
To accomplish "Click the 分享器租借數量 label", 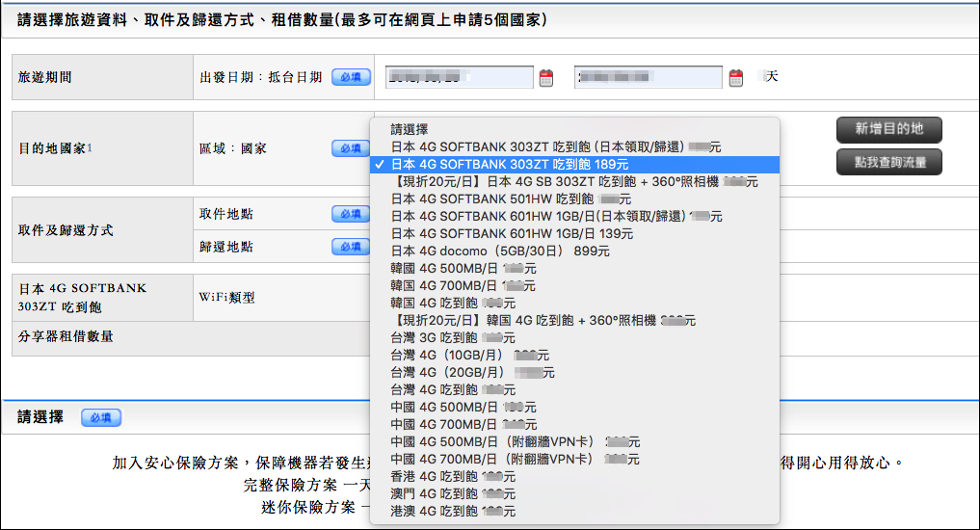I will coord(66,336).
